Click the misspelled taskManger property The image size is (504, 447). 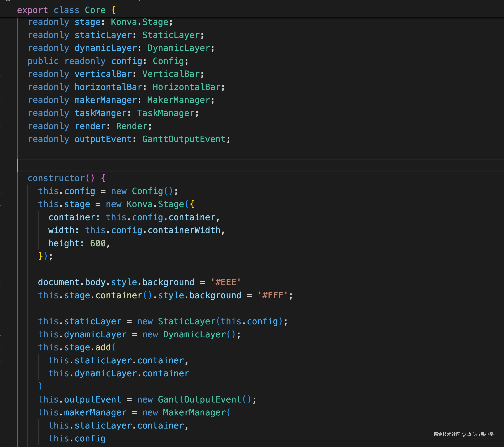101,113
